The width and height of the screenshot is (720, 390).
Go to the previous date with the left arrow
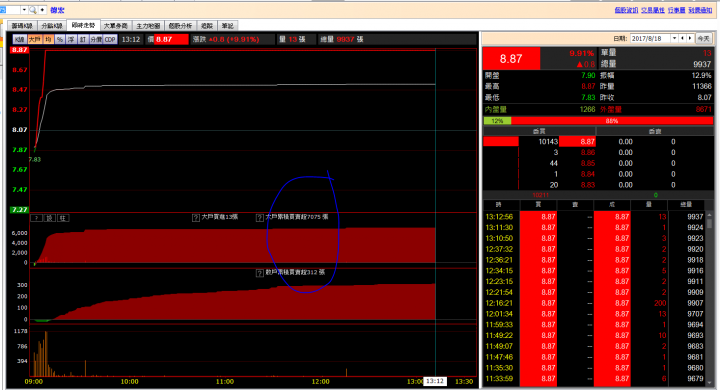(682, 39)
